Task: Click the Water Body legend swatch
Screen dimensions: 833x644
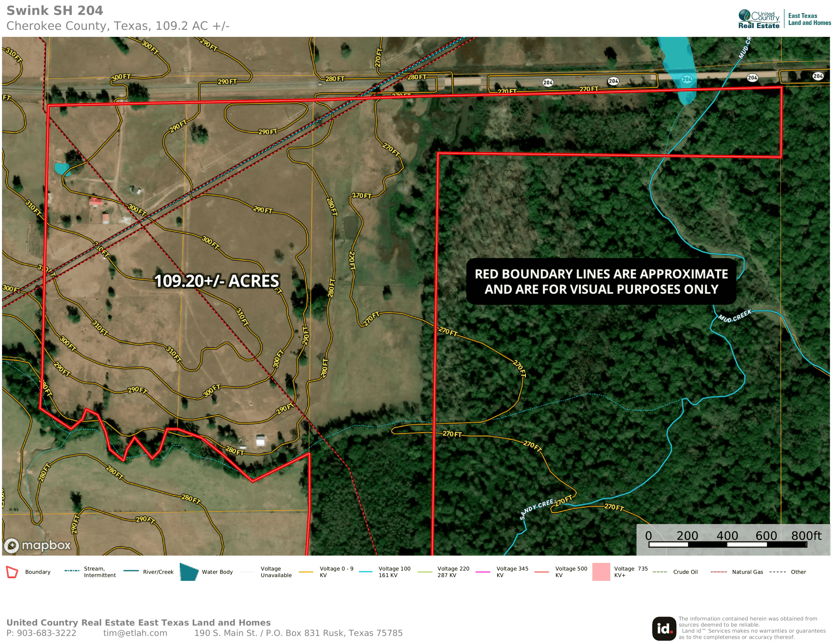Action: coord(189,571)
